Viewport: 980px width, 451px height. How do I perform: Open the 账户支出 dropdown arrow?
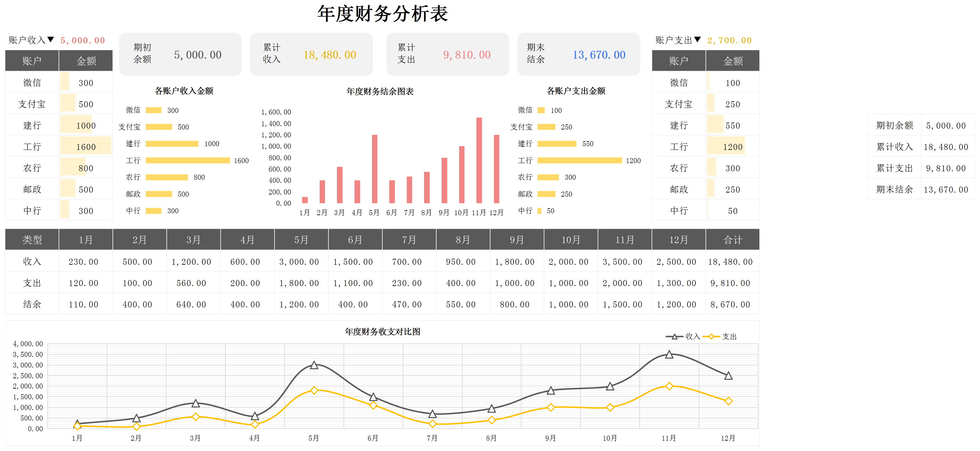697,40
